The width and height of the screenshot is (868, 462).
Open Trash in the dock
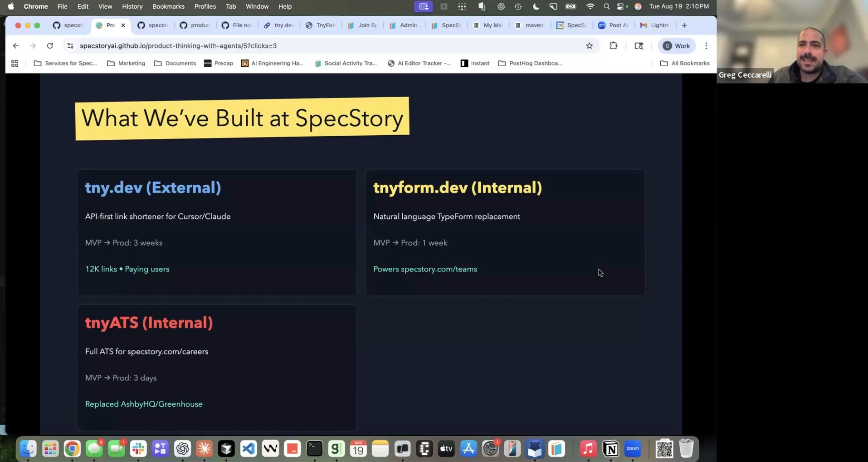pos(686,449)
